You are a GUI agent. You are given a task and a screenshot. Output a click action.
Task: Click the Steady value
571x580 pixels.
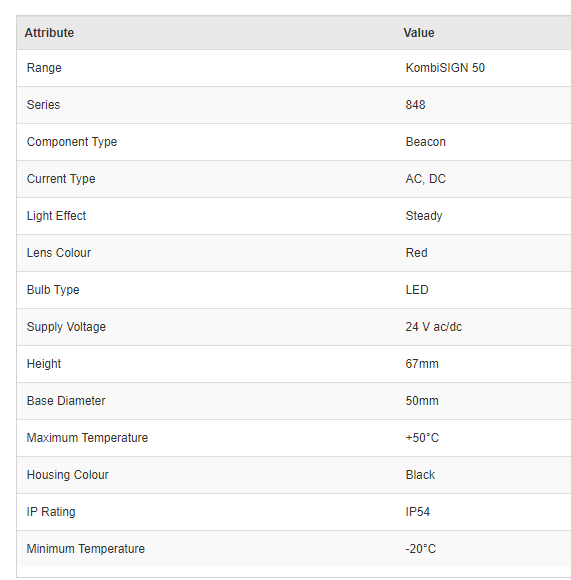click(x=424, y=216)
